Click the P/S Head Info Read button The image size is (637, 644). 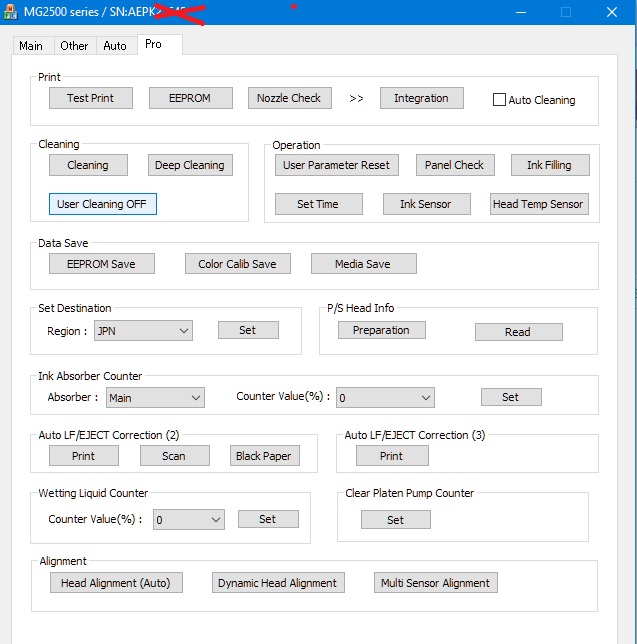(518, 332)
